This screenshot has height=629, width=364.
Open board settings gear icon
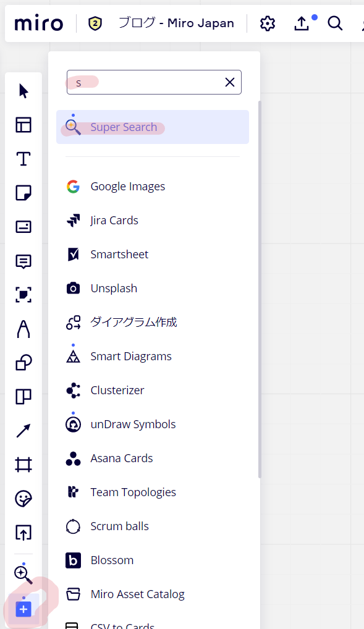tap(268, 23)
